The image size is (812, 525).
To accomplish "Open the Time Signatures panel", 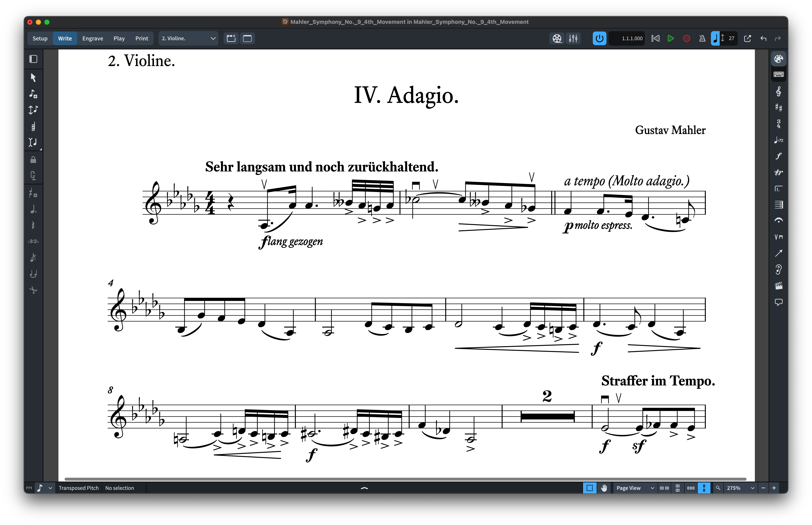I will click(x=778, y=123).
